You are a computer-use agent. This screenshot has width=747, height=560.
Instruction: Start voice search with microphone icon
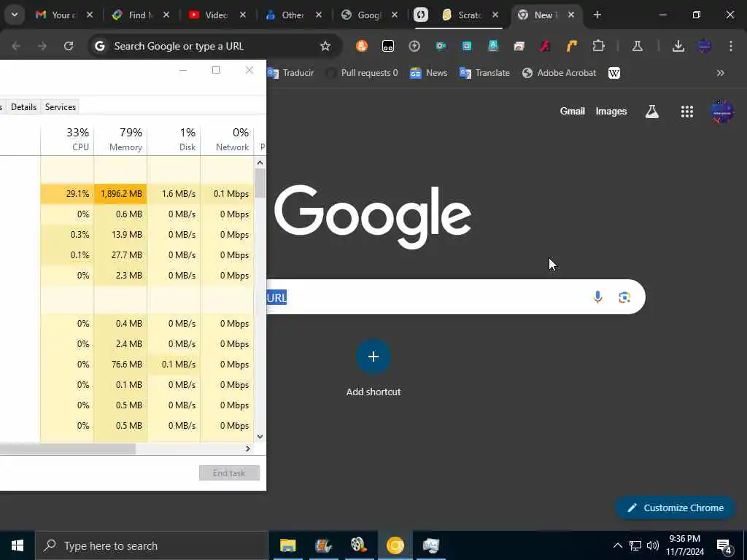coord(597,297)
